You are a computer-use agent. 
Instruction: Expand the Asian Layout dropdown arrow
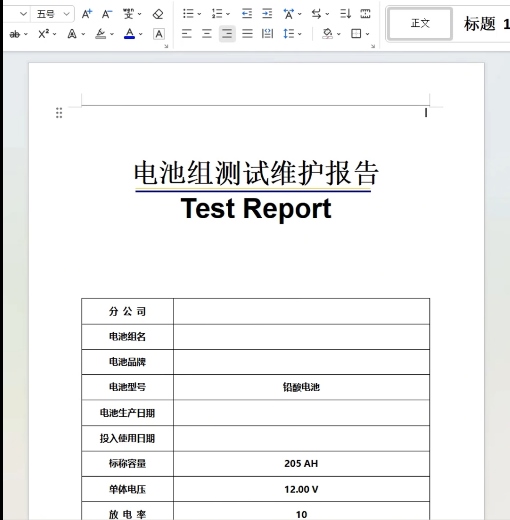click(300, 14)
